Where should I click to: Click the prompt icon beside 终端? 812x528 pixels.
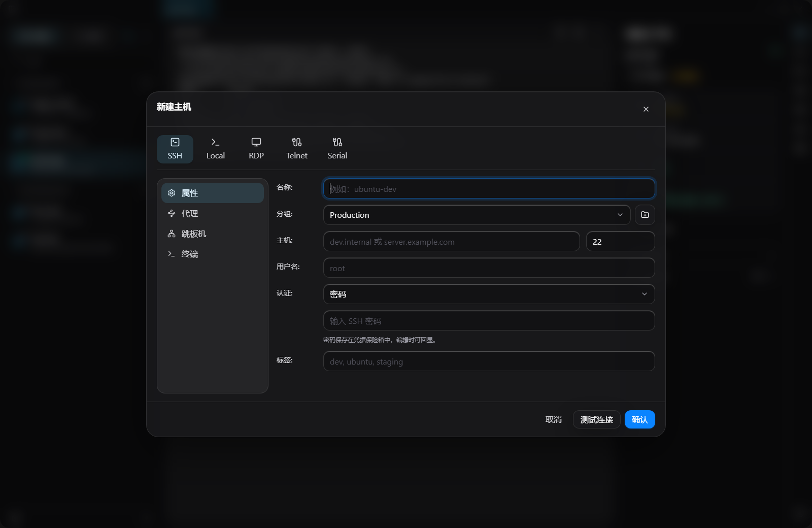[x=172, y=254]
